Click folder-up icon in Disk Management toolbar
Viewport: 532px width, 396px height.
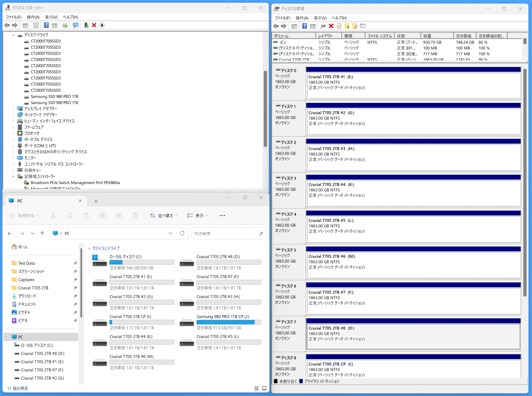(347, 26)
